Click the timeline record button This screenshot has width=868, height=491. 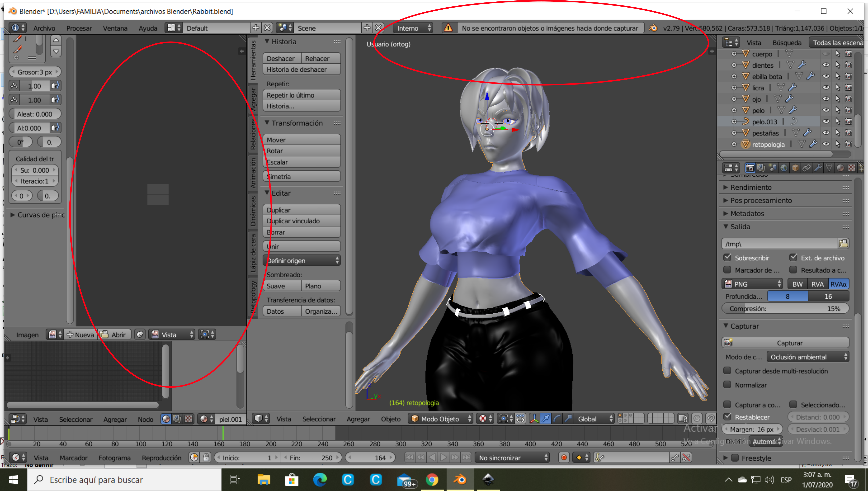[x=564, y=458]
